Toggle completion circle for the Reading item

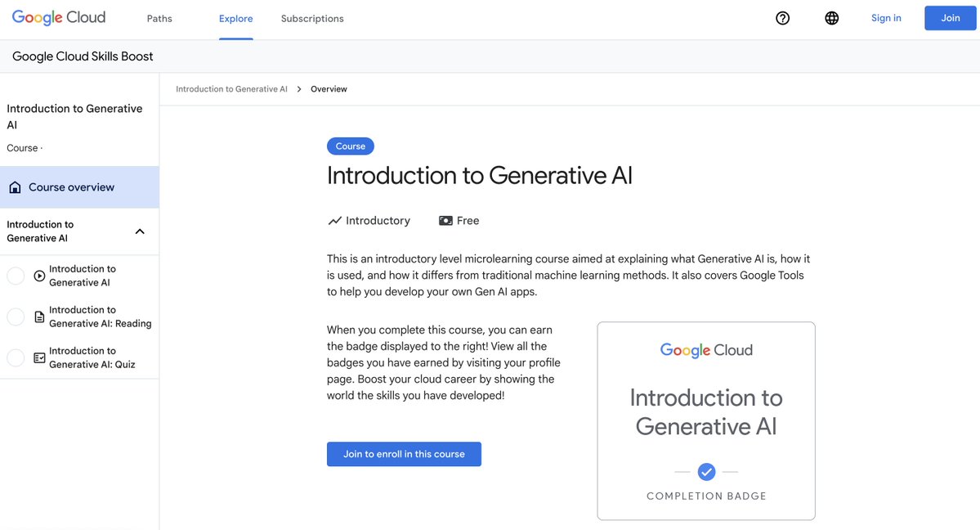tap(16, 317)
